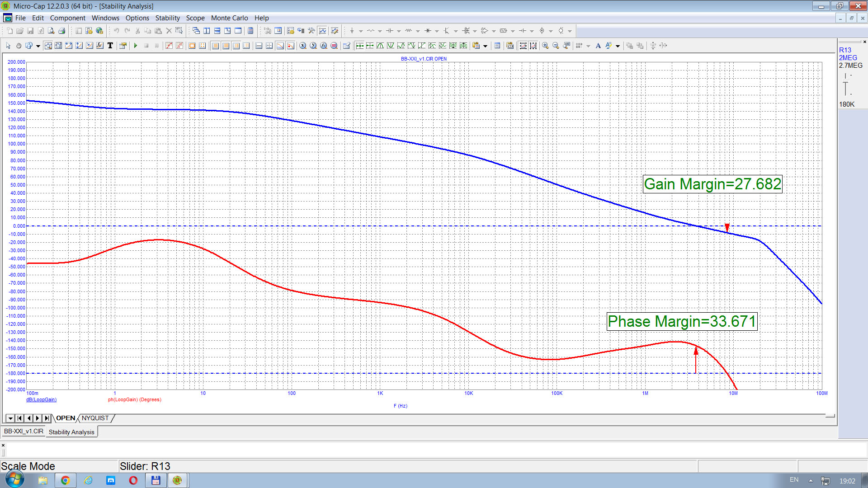Toggle the auto scale Y axis button
Viewport: 868px width, 488px height.
(x=533, y=46)
